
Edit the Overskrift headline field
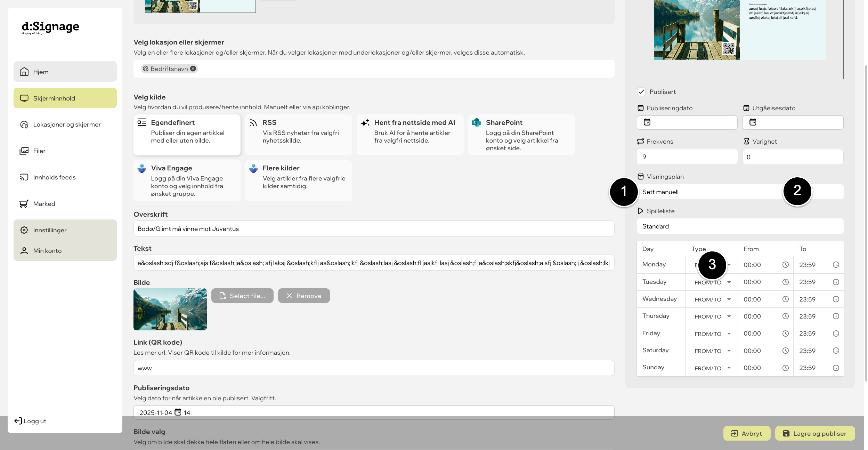point(374,228)
